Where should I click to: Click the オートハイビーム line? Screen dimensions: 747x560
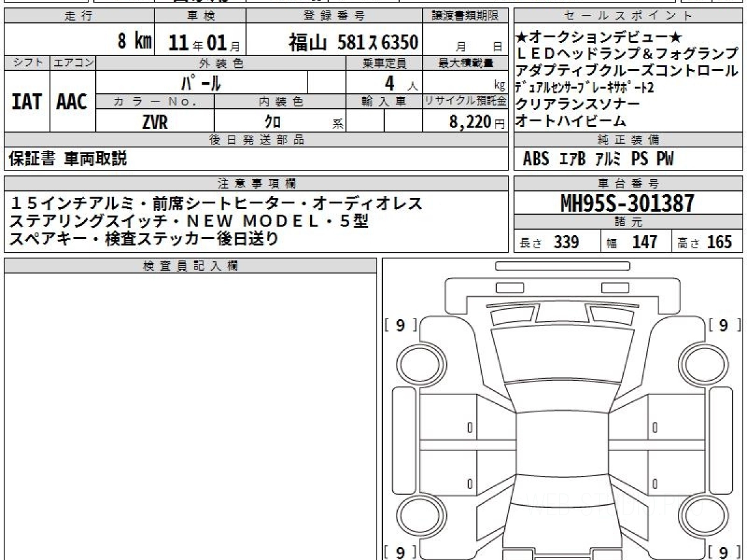tap(570, 121)
